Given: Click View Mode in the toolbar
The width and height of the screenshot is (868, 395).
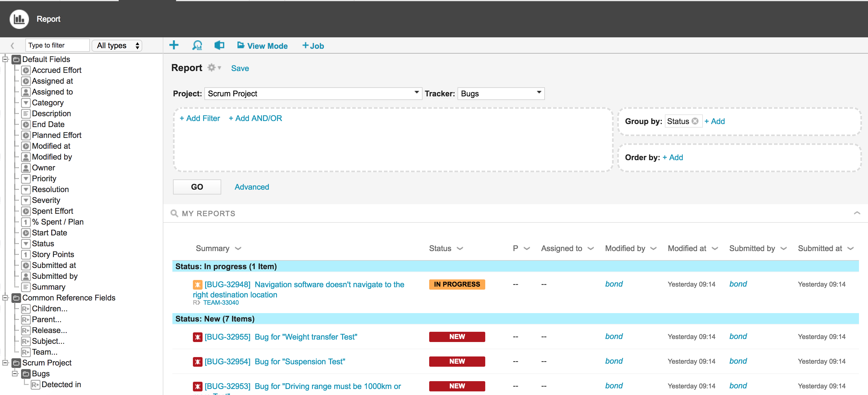Looking at the screenshot, I should click(x=262, y=46).
